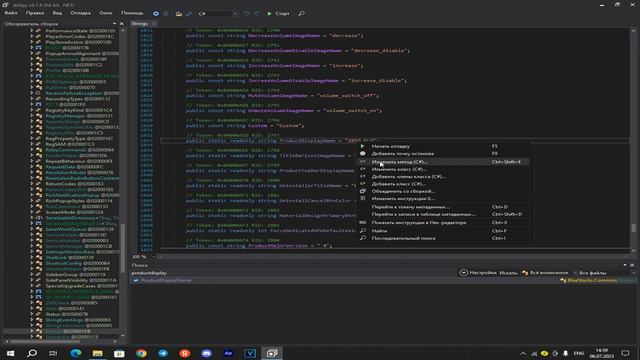Expand the PlayStoreAction tree node
The width and height of the screenshot is (640, 360).
point(31,42)
